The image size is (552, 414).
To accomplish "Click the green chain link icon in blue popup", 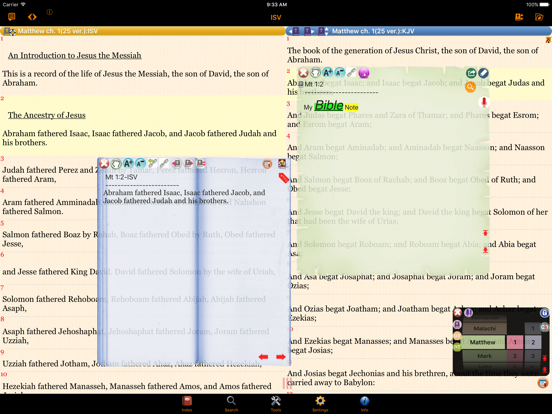I will coord(152,163).
